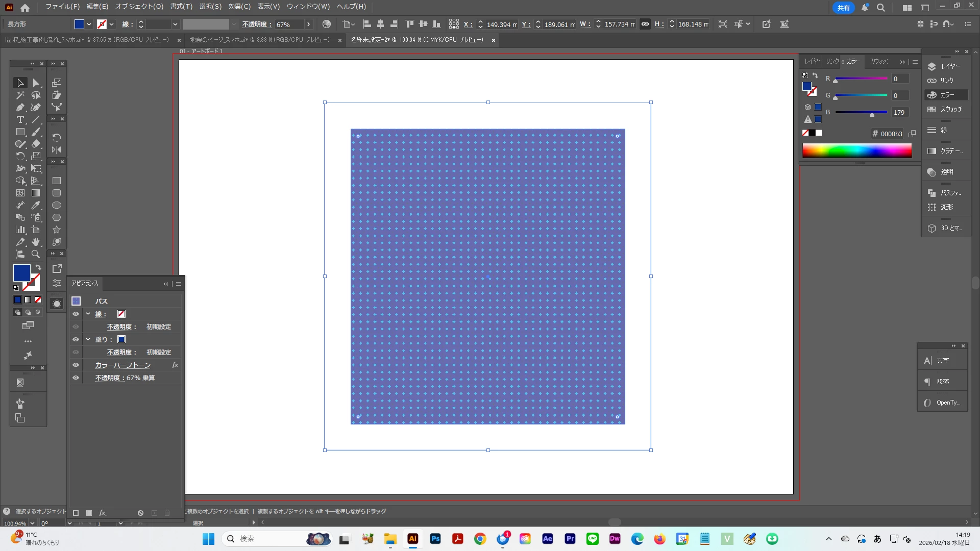Select the Eyedropper tool
Image resolution: width=980 pixels, height=551 pixels.
coord(36,206)
